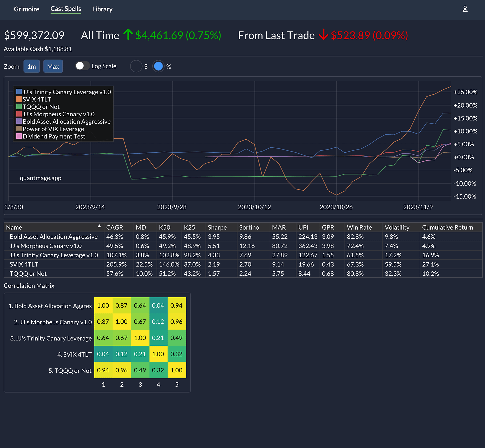
Task: Click JJ's Morpheus Canary red legend square
Action: click(x=19, y=114)
